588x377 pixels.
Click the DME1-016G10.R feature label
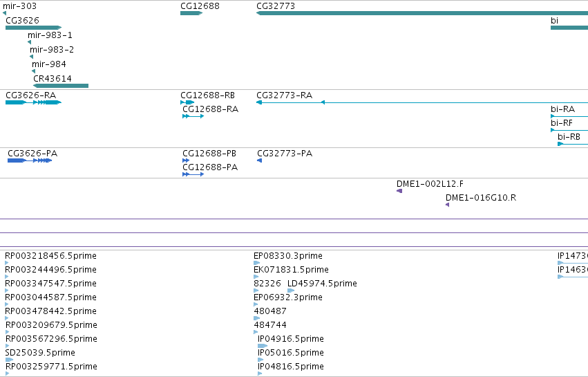(x=481, y=198)
